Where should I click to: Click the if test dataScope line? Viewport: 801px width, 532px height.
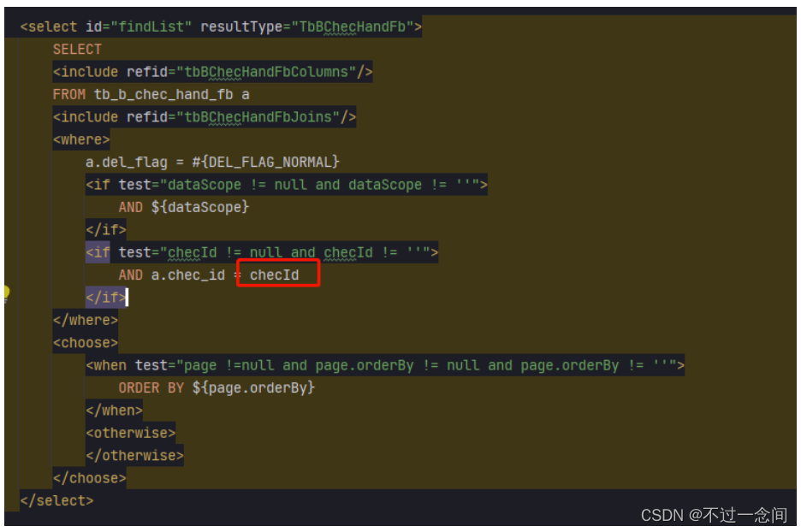click(x=287, y=185)
